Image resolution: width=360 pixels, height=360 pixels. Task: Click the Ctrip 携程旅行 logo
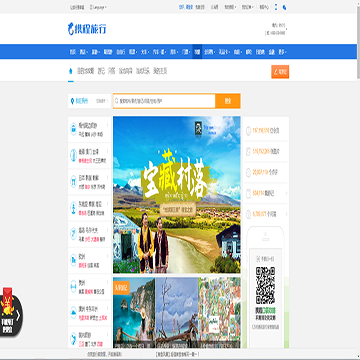coord(87,29)
